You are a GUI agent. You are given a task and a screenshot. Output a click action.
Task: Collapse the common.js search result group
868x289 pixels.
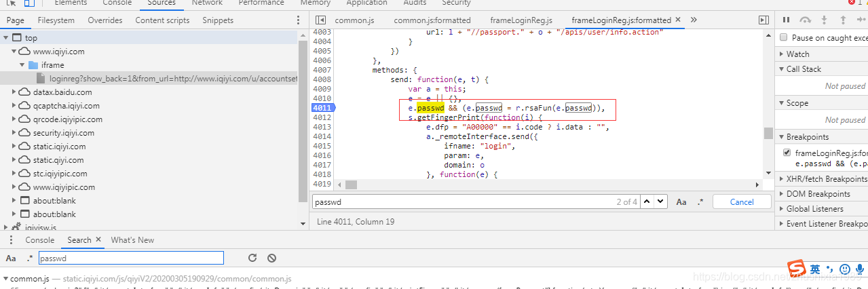point(5,279)
